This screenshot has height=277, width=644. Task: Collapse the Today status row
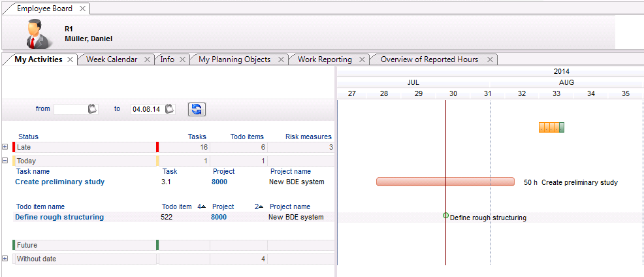point(5,160)
